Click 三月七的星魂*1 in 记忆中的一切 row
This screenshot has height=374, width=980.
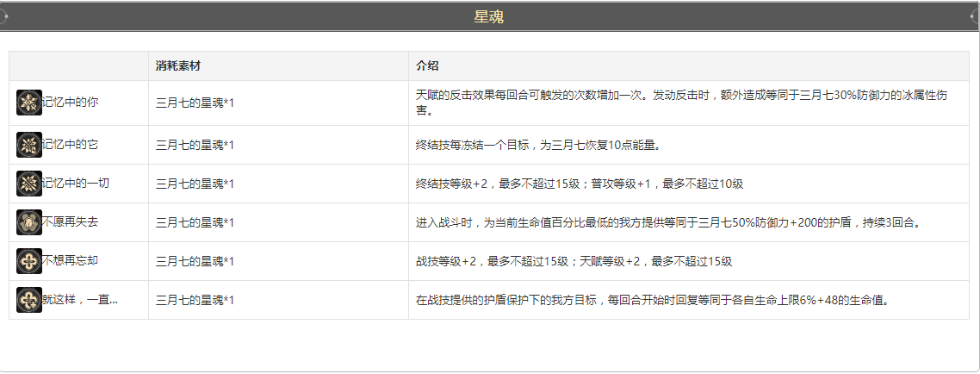195,184
